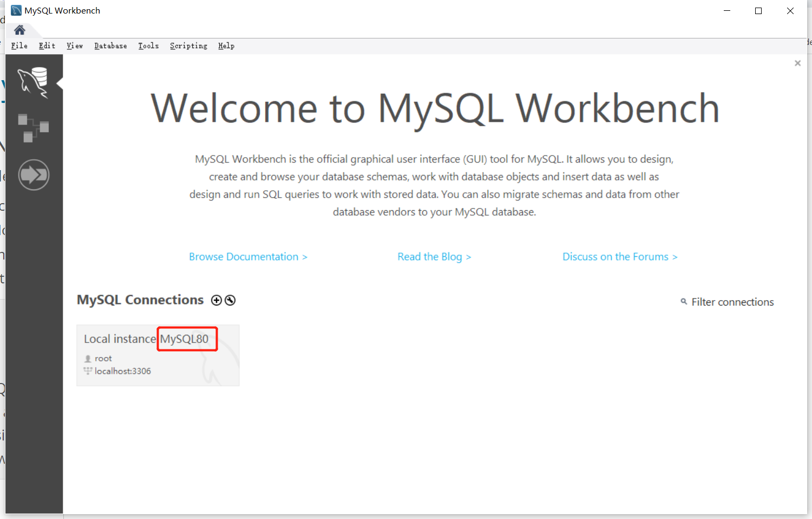Open the Edit menu

point(47,46)
